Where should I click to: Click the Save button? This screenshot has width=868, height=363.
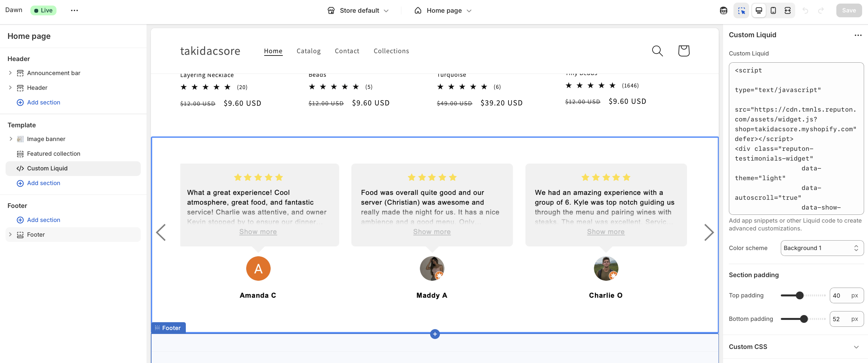click(x=848, y=10)
